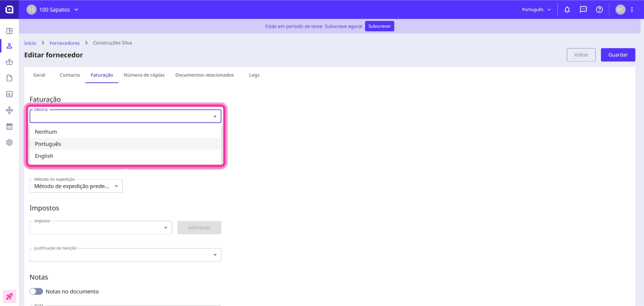Viewport: 644px width, 306px height.
Task: Expand the Método de expedição dropdown
Action: coord(76,186)
